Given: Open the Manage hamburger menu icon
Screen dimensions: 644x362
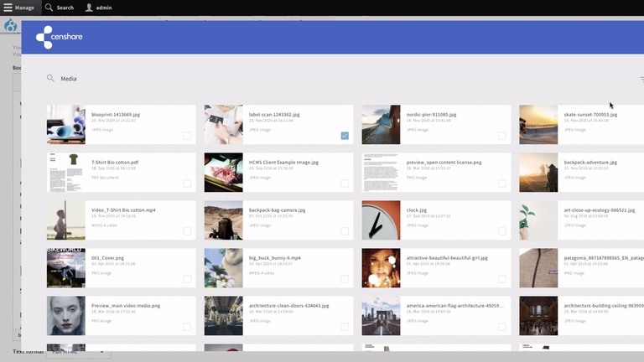Looking at the screenshot, I should click(8, 8).
